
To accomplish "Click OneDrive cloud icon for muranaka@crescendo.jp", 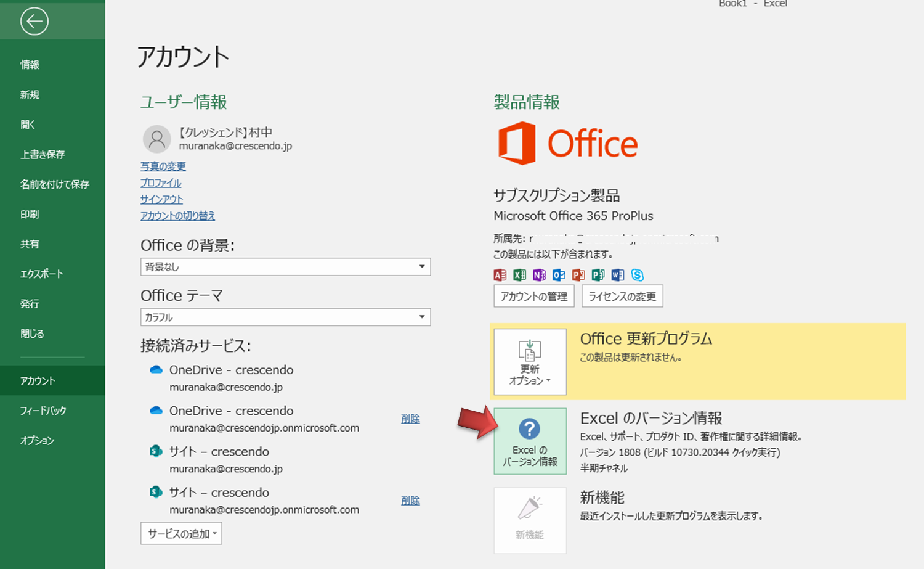I will click(x=156, y=370).
